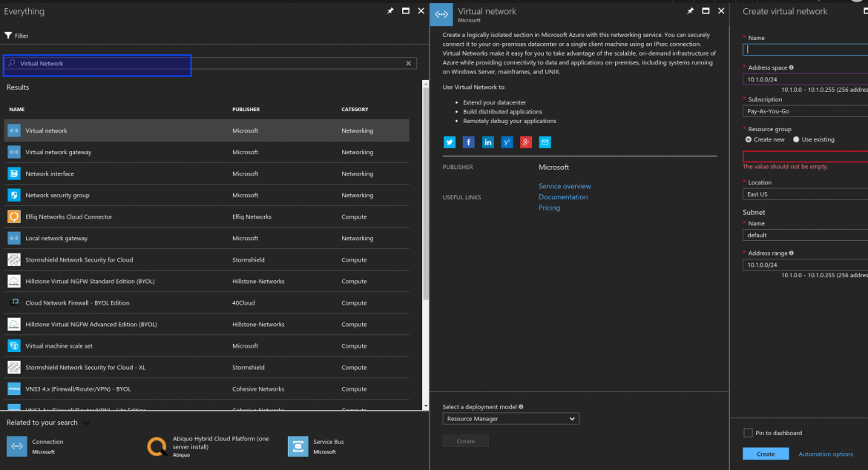868x470 pixels.
Task: Click Automation options next to Create
Action: click(x=826, y=454)
